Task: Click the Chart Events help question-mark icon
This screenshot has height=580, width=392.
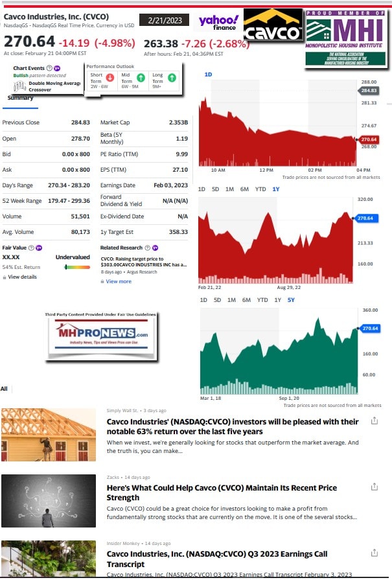Action: [x=49, y=68]
